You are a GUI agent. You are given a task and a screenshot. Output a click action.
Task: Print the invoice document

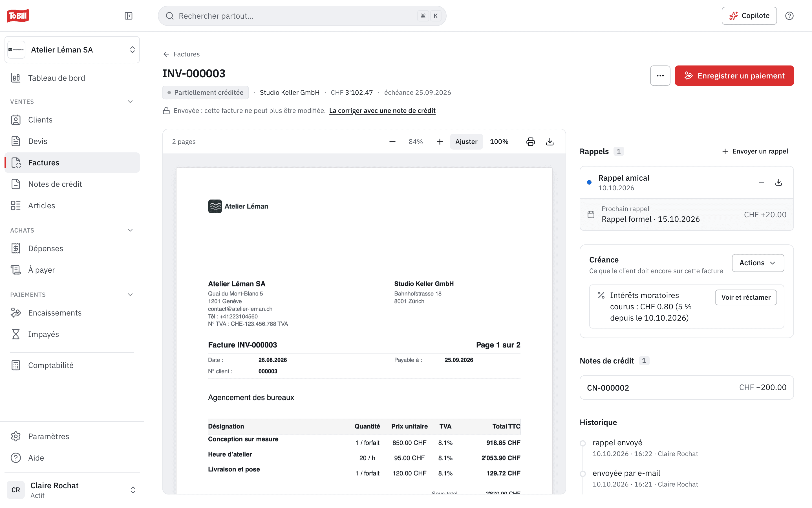(531, 141)
